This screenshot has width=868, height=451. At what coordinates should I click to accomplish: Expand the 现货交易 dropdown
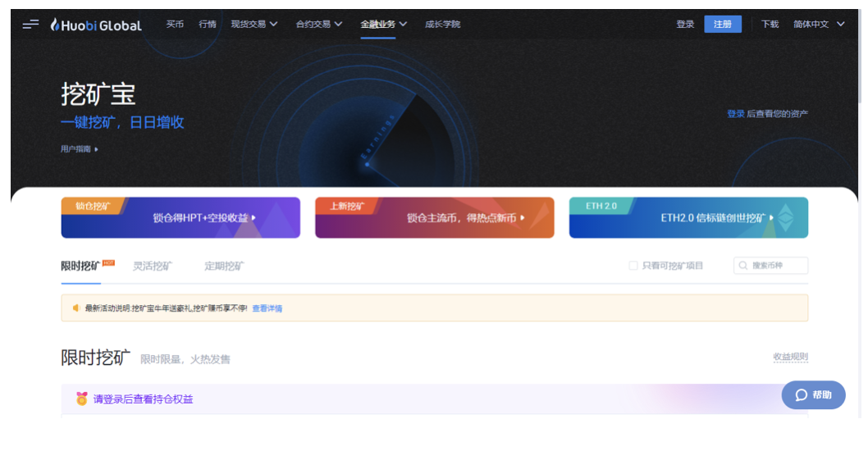tap(254, 24)
